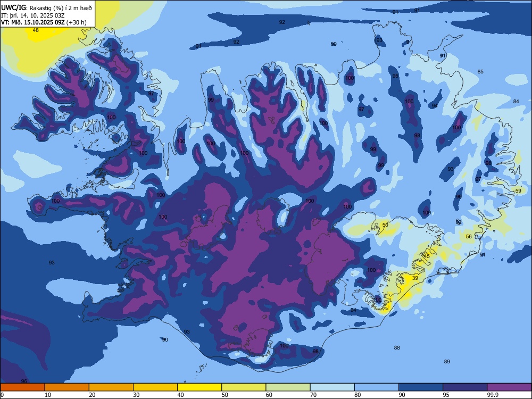Pick the dark indigo 95–99.9 legend swatch
Screen dimensions: 532x399
(465, 387)
